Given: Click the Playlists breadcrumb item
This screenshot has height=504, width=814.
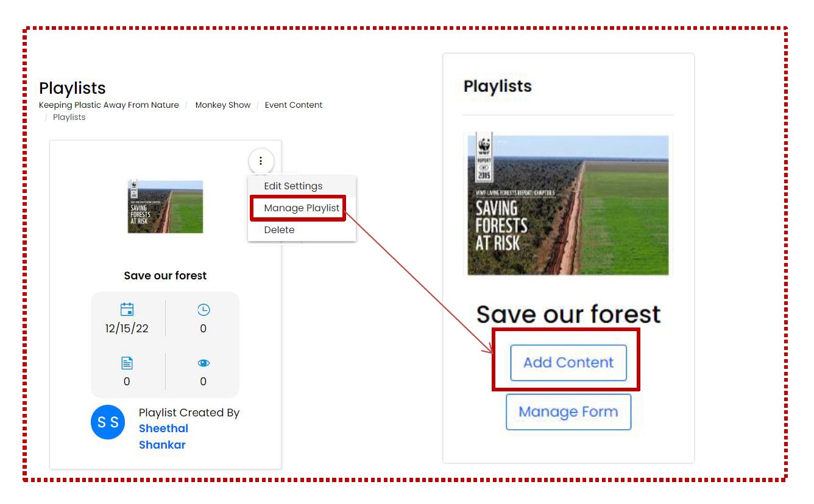Looking at the screenshot, I should pos(69,117).
